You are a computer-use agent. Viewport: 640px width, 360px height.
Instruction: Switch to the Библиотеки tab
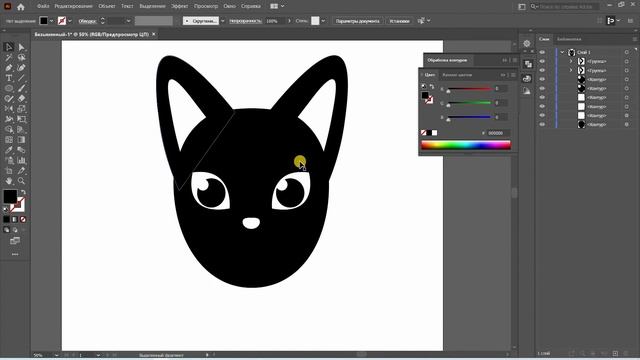569,39
